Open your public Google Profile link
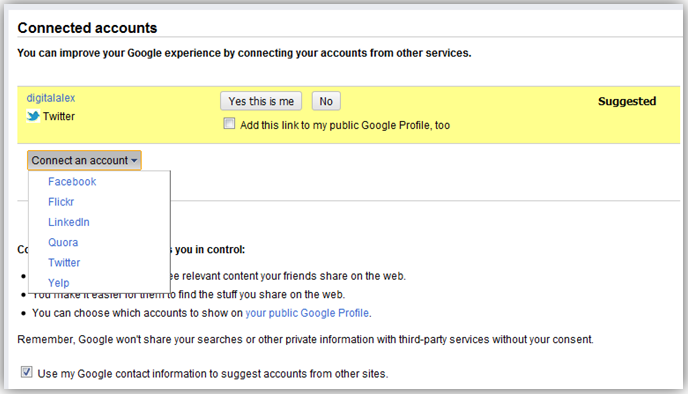 tap(307, 313)
